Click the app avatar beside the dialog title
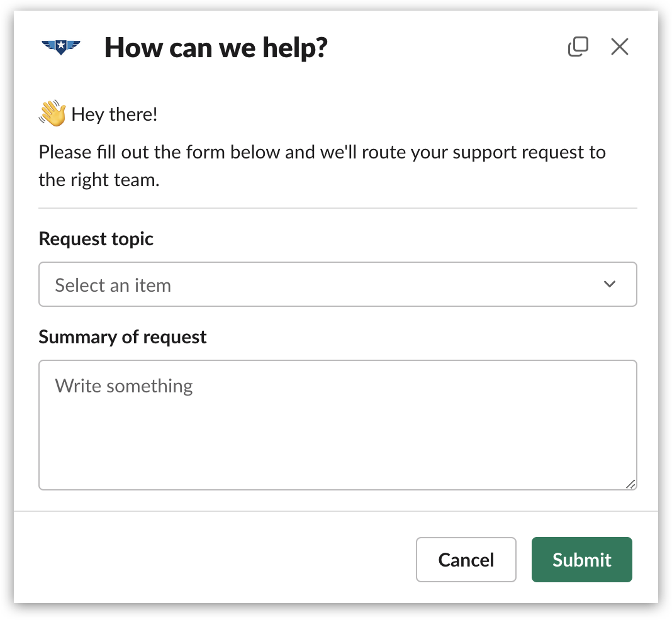Image resolution: width=672 pixels, height=620 pixels. tap(61, 47)
